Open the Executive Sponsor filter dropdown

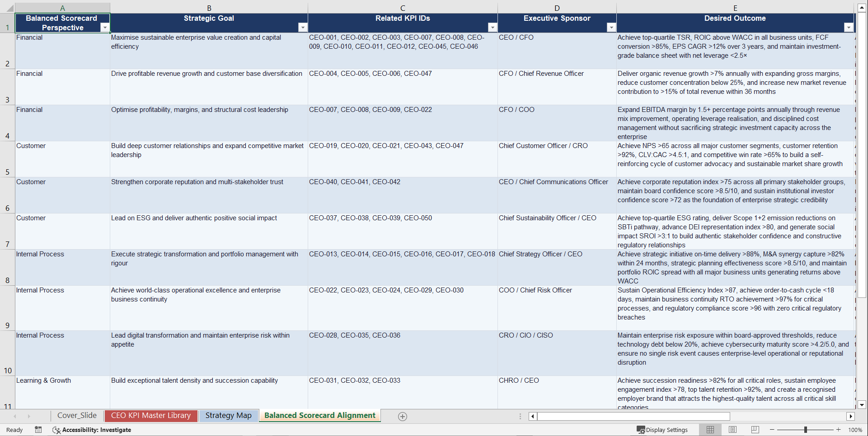(611, 28)
